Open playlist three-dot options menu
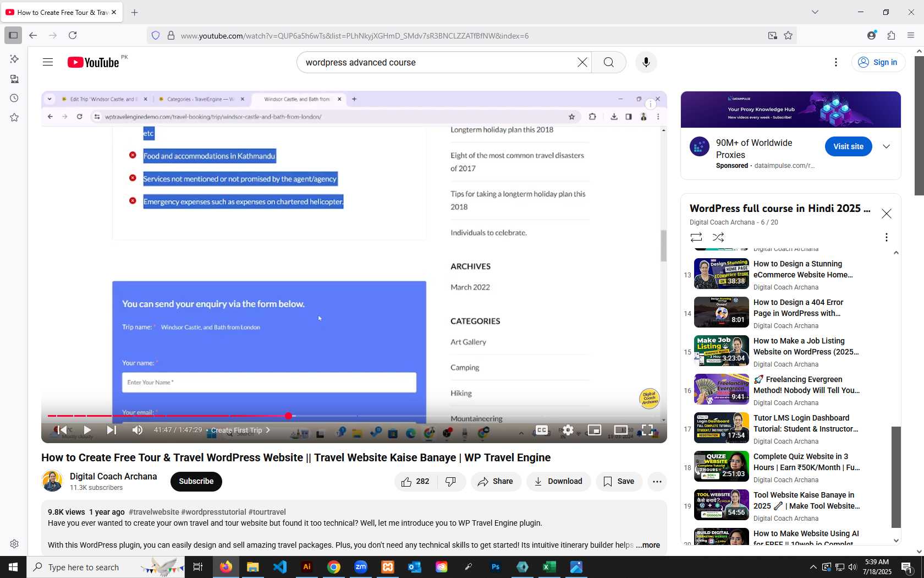Image resolution: width=924 pixels, height=578 pixels. tap(886, 237)
